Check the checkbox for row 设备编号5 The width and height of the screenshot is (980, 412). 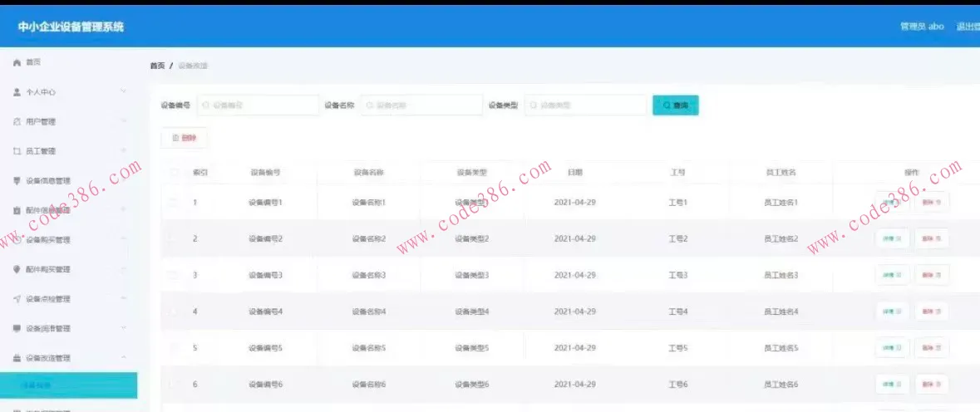pyautogui.click(x=174, y=348)
